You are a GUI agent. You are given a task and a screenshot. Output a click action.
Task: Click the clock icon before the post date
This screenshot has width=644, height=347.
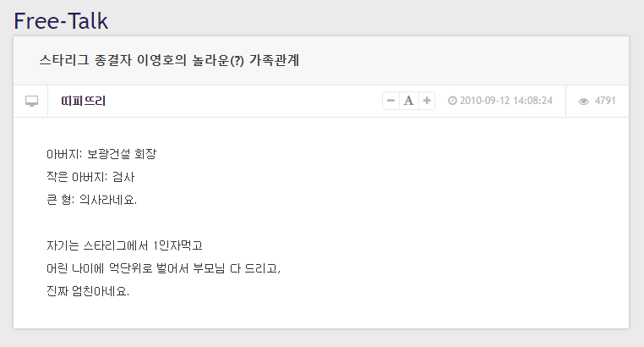pos(452,101)
